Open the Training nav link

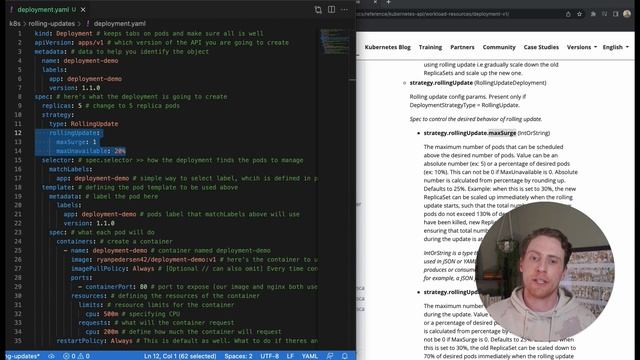[430, 47]
